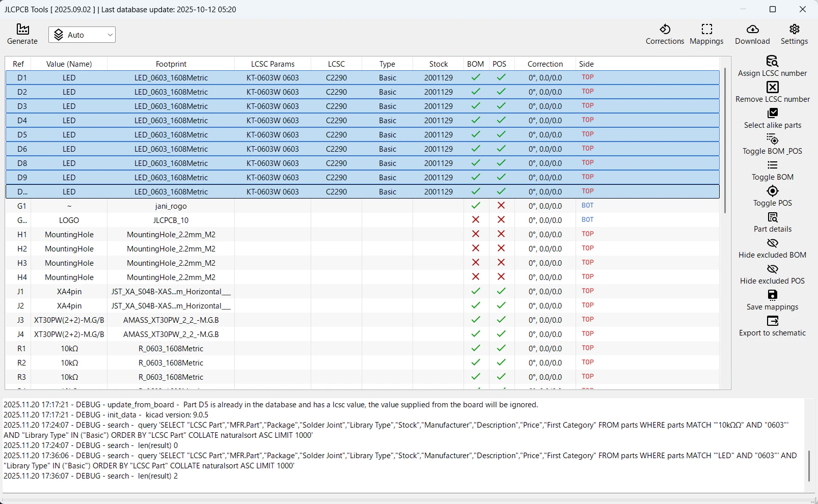
Task: Click Toggle BOM _POS tool
Action: pos(772,144)
